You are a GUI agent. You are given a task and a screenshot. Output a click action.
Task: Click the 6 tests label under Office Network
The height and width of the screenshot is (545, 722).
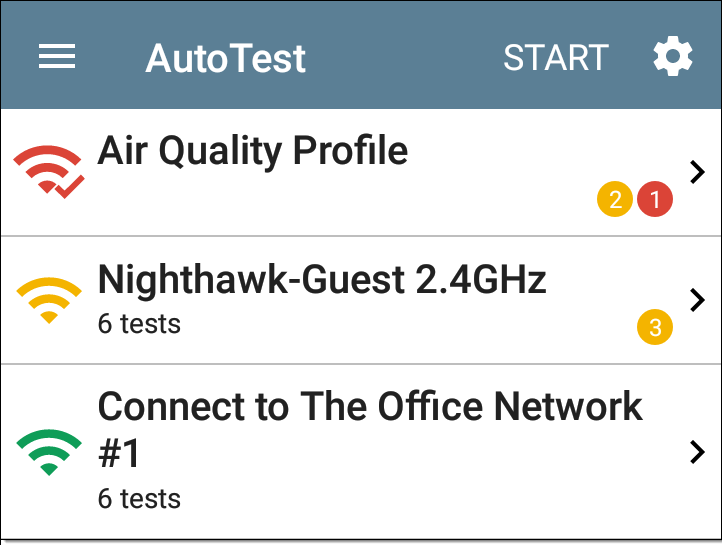pos(139,499)
